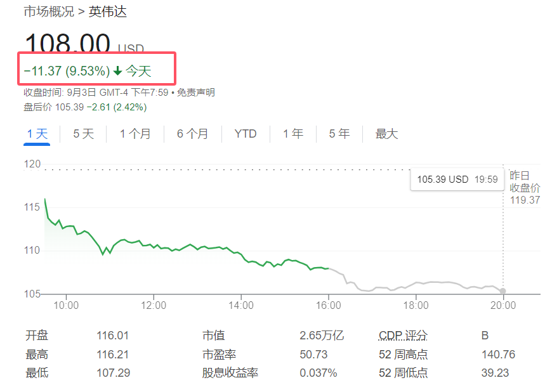Open the 最大 full history tab

(386, 134)
